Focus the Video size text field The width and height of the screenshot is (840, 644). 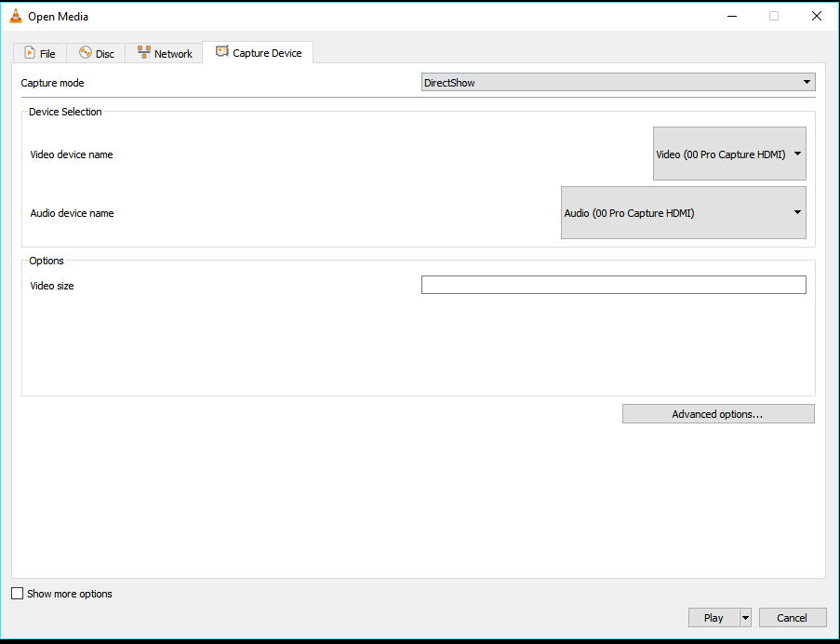tap(613, 285)
